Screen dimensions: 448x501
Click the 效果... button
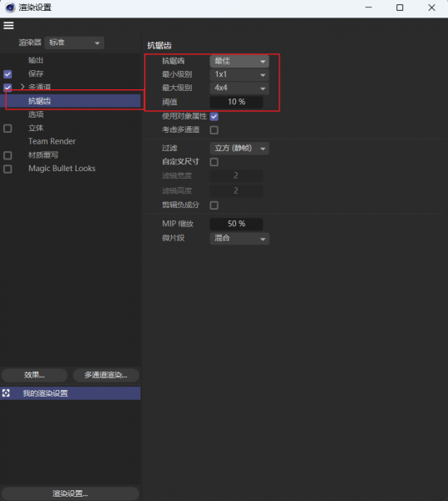pyautogui.click(x=34, y=375)
